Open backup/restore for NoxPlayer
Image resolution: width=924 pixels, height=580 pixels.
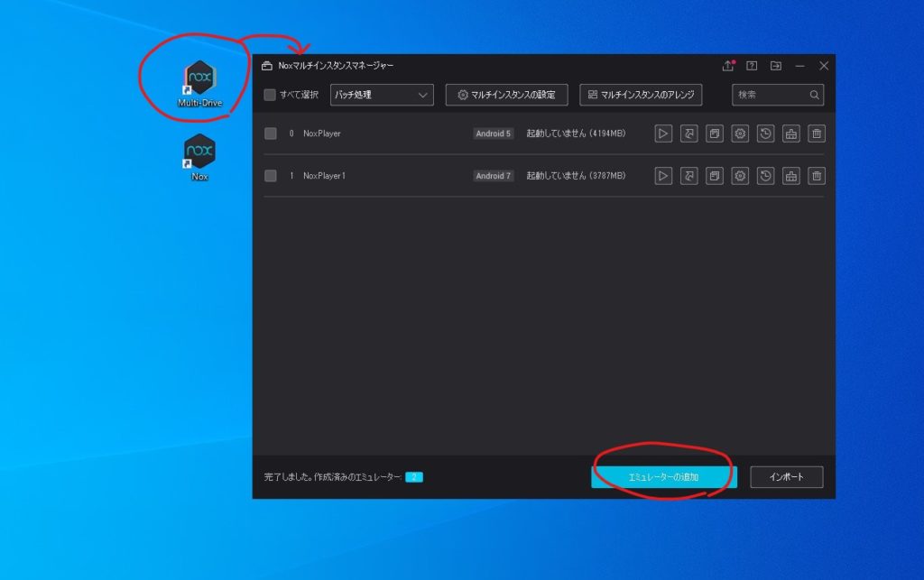point(765,133)
